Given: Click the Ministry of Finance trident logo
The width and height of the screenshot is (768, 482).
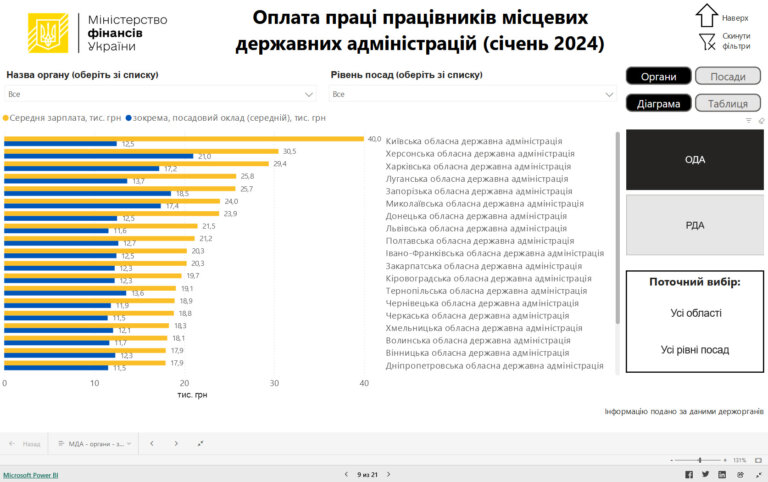Looking at the screenshot, I should 48,33.
